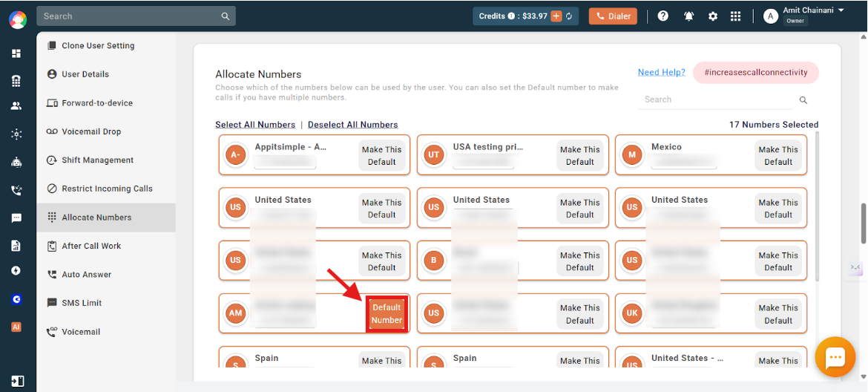Open the help question mark icon

tap(662, 16)
